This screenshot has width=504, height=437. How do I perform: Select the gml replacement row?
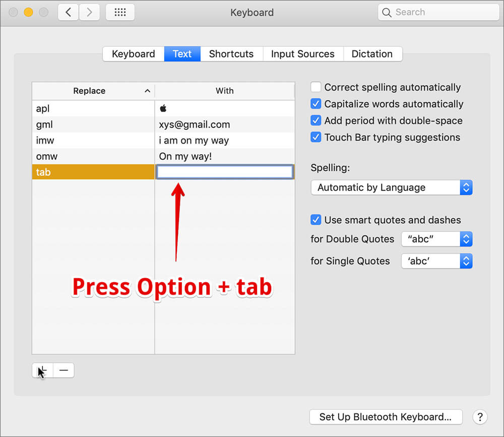(93, 124)
